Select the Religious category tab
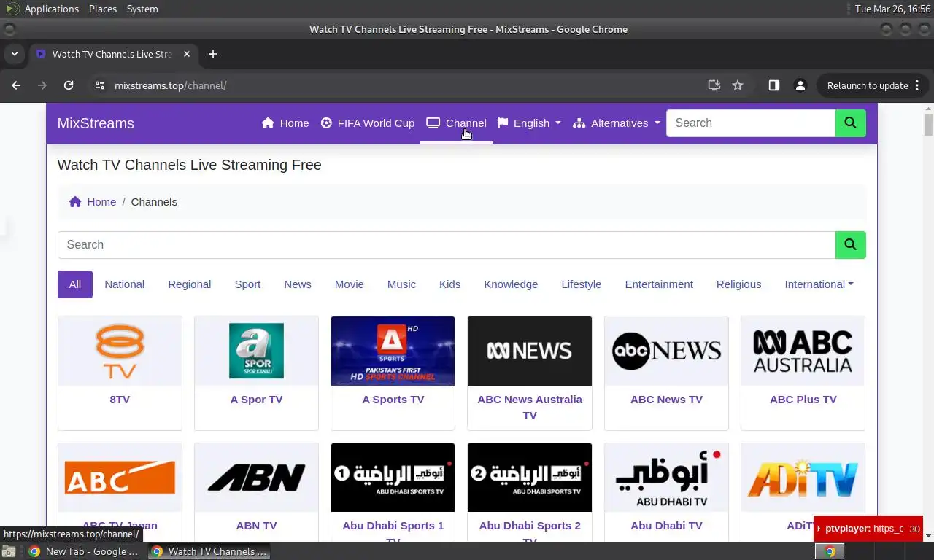934x560 pixels. click(738, 284)
